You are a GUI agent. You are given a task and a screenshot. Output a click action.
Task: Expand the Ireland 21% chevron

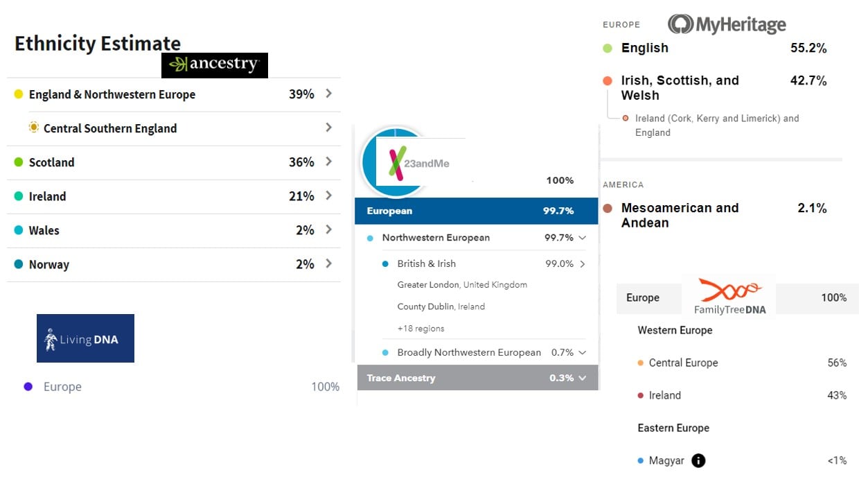point(328,196)
